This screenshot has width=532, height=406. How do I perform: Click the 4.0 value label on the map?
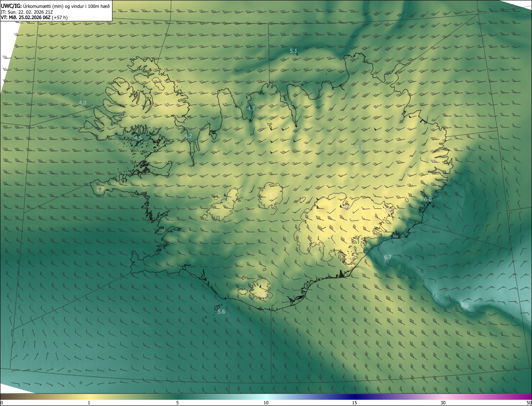[x=83, y=103]
